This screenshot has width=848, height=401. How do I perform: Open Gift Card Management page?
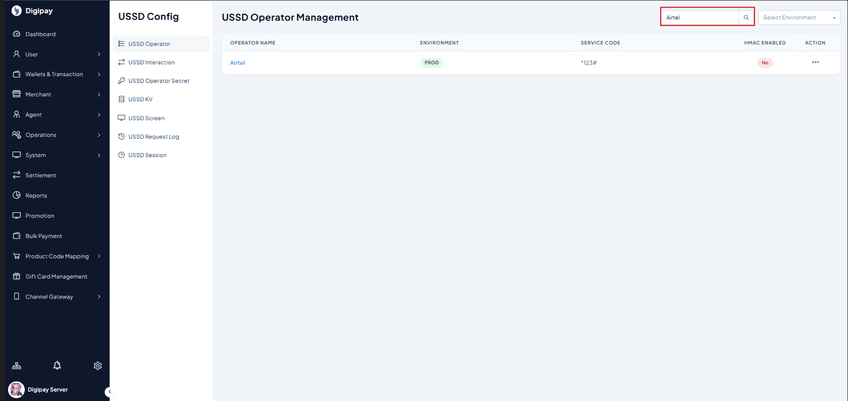tap(56, 277)
